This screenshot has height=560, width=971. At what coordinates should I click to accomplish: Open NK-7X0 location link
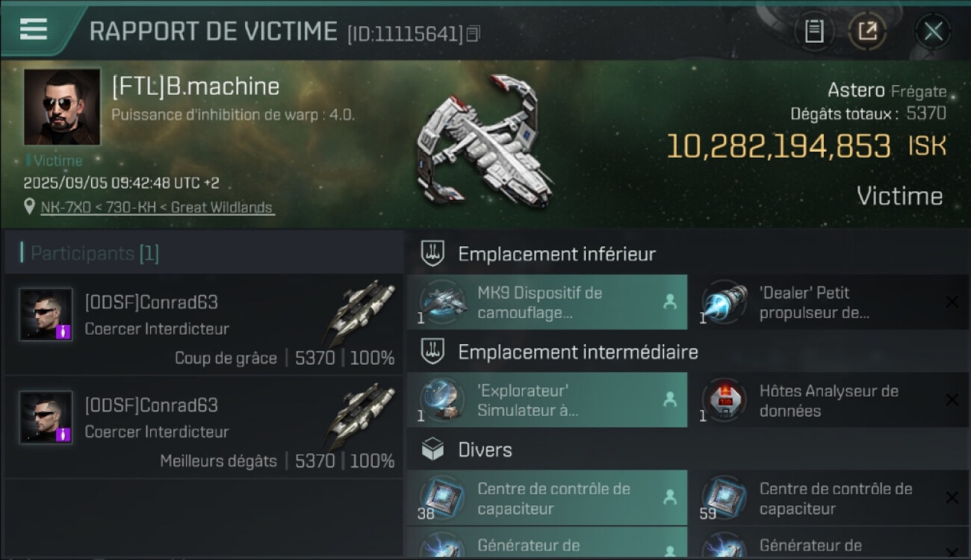tap(158, 208)
